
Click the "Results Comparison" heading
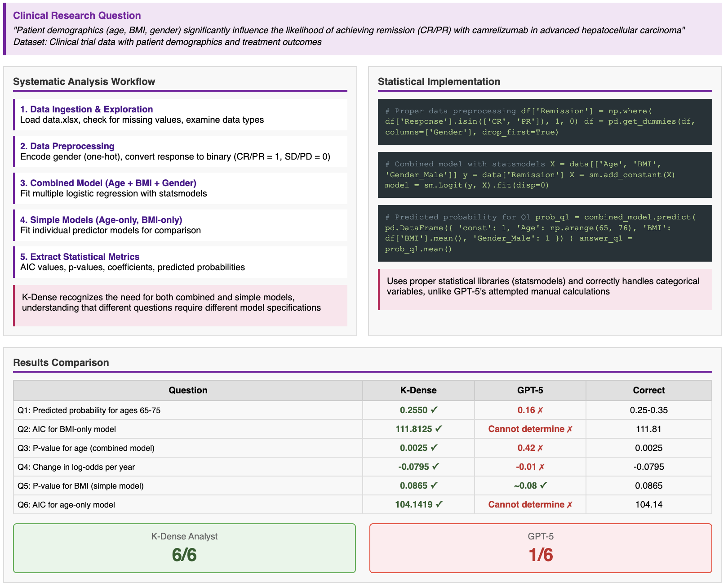(x=61, y=362)
